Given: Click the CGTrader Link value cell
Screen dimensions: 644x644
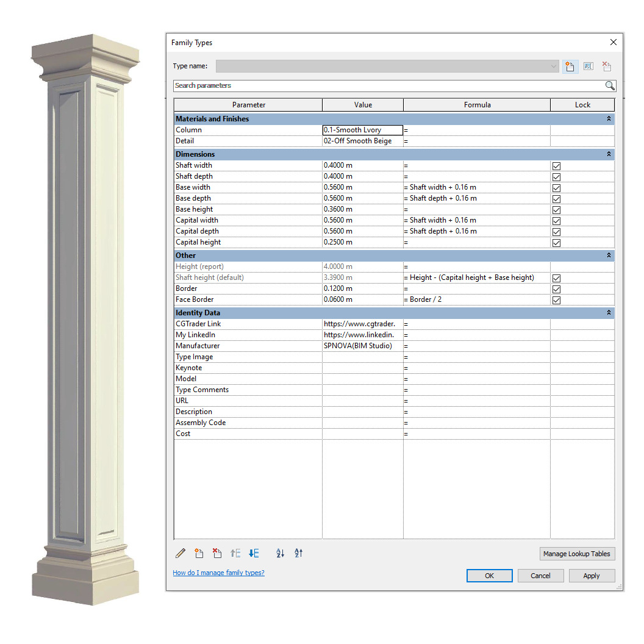Looking at the screenshot, I should [x=363, y=324].
